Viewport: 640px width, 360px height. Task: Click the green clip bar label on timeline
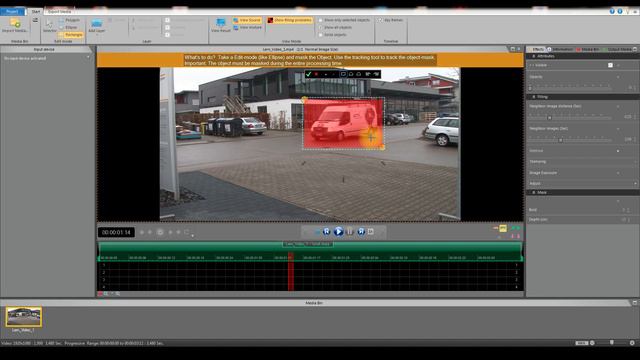click(308, 244)
